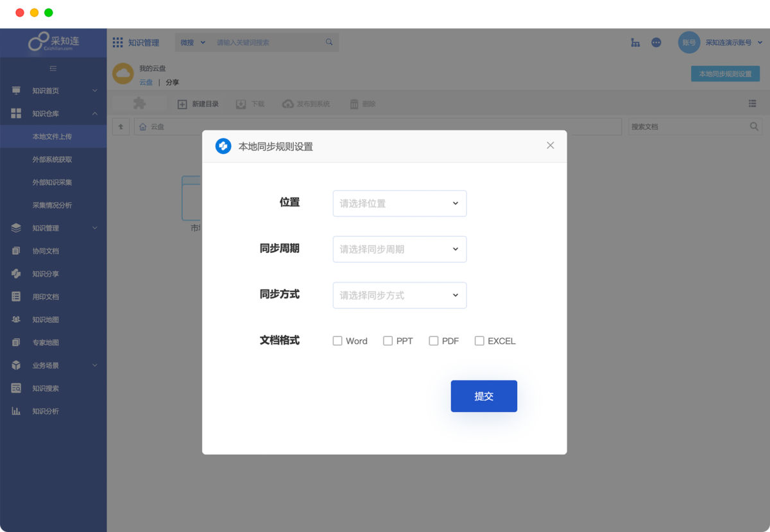The height and width of the screenshot is (532, 770).
Task: Select 外部系统获取 in sidebar
Action: tap(53, 159)
